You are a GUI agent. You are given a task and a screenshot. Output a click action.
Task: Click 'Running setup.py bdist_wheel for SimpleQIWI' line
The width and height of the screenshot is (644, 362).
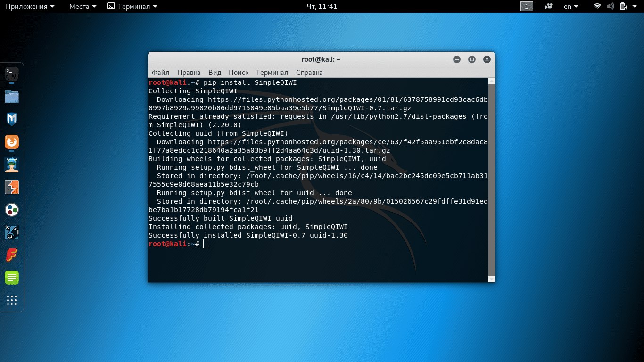tap(267, 167)
